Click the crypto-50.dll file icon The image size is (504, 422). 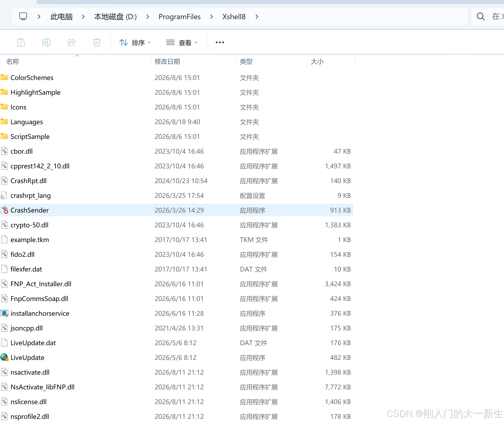click(x=4, y=225)
